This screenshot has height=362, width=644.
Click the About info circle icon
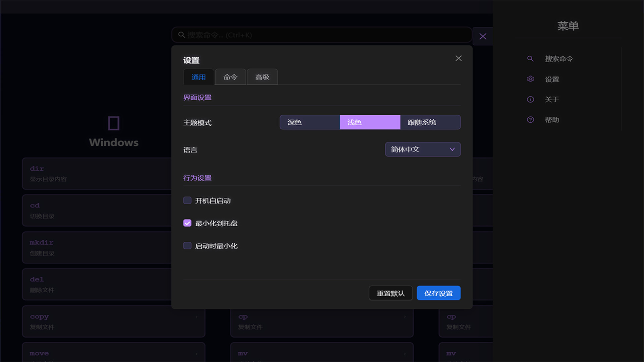(530, 100)
